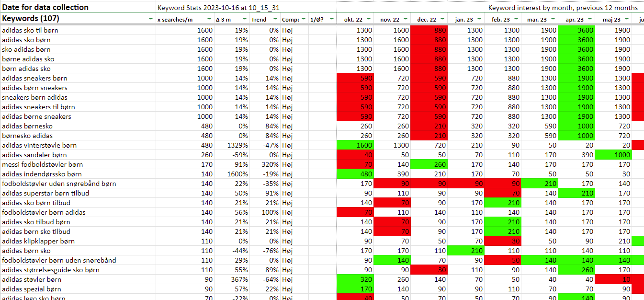Open the nov. 22 column filter icon

click(405, 19)
